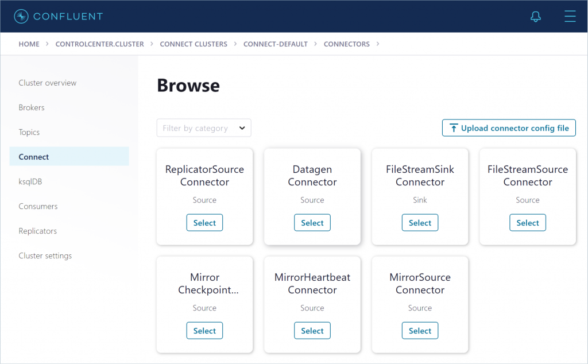Open Cluster overview in sidebar
Image resolution: width=588 pixels, height=364 pixels.
point(48,83)
